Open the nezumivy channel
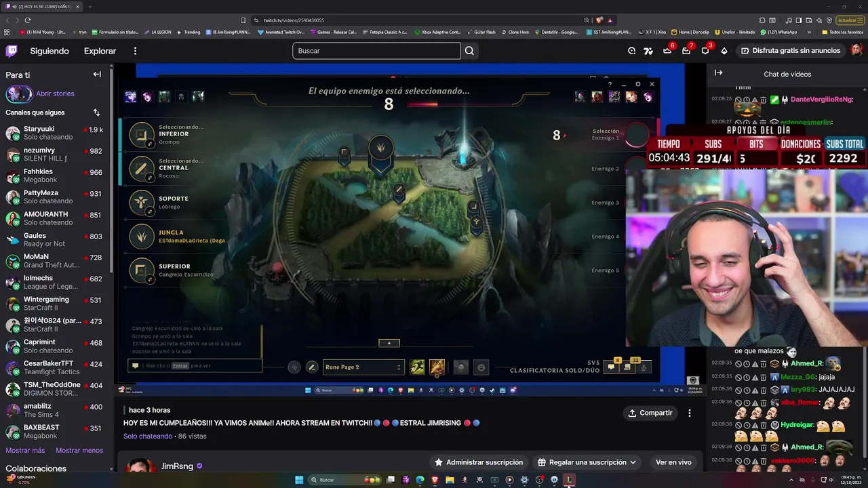The width and height of the screenshot is (868, 488). [x=54, y=155]
